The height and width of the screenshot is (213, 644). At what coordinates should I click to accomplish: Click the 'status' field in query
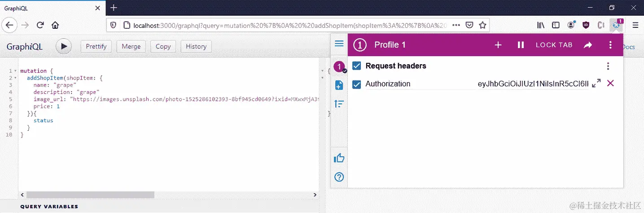[x=43, y=120]
